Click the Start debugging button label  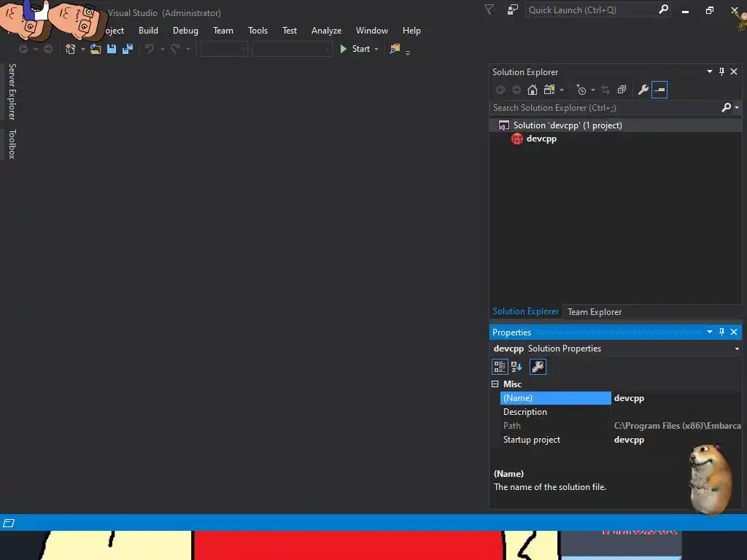(x=360, y=49)
